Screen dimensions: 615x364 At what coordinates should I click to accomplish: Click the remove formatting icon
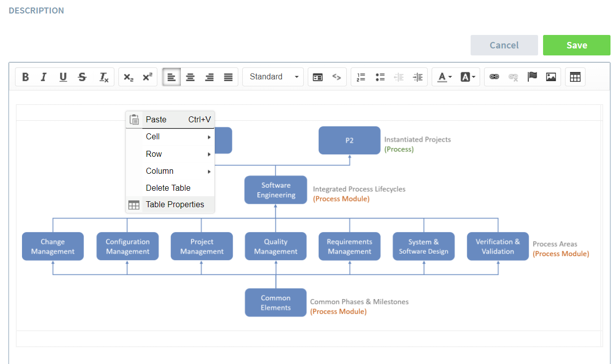(x=103, y=77)
